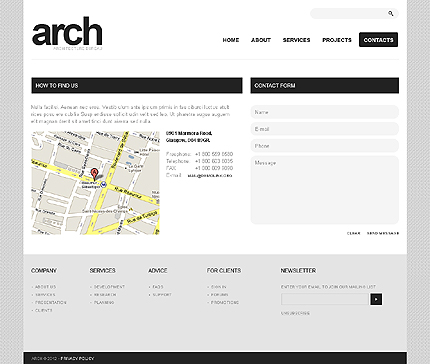This screenshot has width=430, height=364.
Task: Open the Home menu item
Action: tap(231, 40)
